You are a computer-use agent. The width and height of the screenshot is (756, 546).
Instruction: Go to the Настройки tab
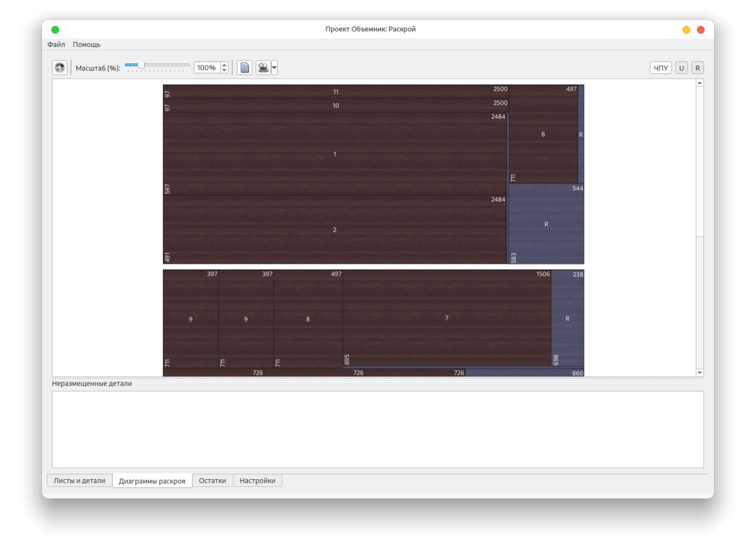[x=258, y=480]
